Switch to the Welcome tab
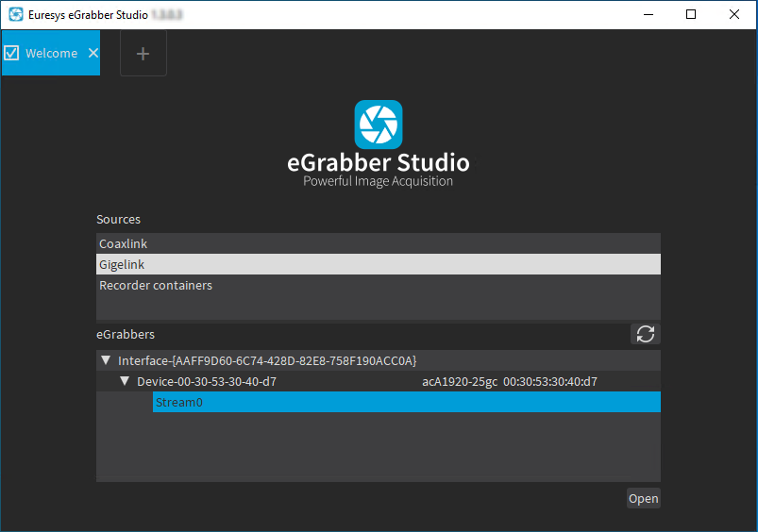Image resolution: width=758 pixels, height=532 pixels. coord(51,53)
